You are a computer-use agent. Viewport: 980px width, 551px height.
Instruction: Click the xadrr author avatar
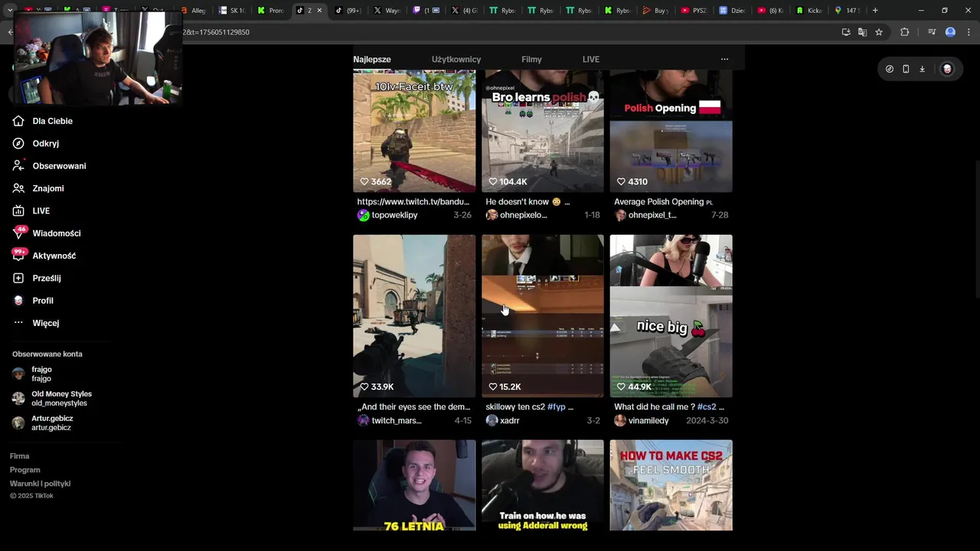coord(492,420)
